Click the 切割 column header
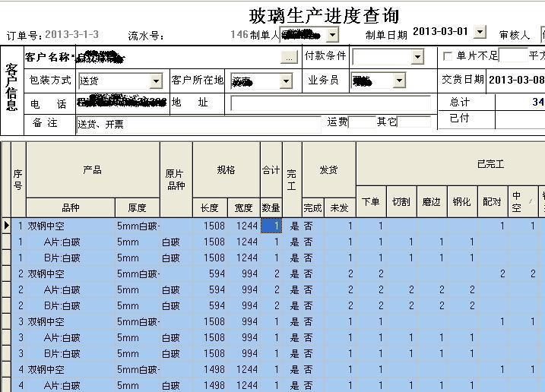Image resolution: width=545 pixels, height=392 pixels. point(401,202)
